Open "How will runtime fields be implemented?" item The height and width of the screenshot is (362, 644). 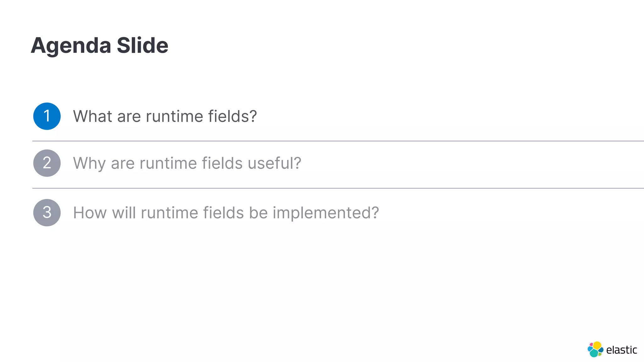(226, 213)
